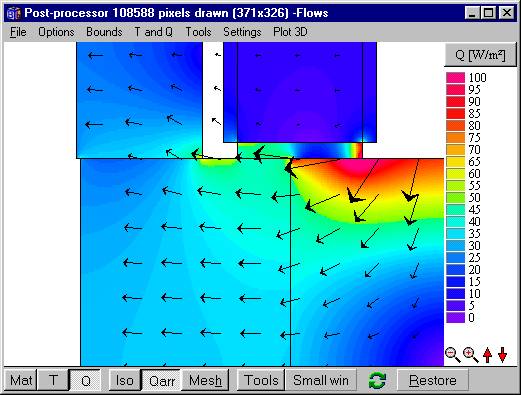Click the zoom in magnifier icon

coord(471,355)
